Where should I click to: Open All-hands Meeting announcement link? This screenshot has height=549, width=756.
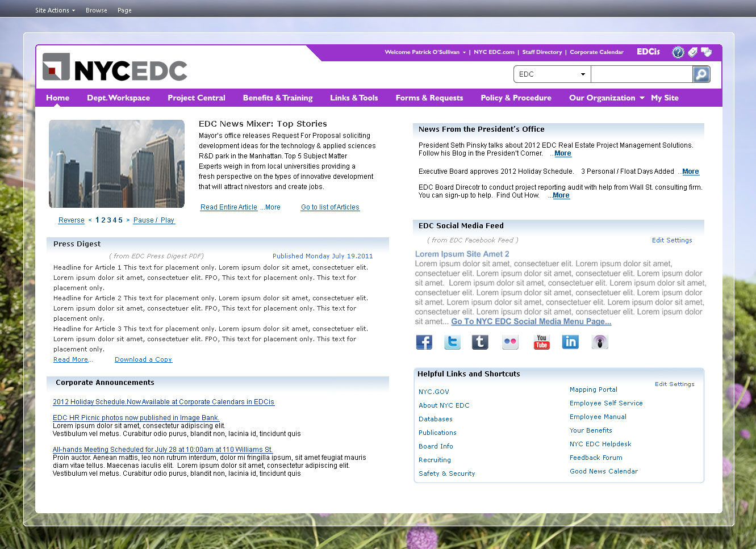point(162,450)
